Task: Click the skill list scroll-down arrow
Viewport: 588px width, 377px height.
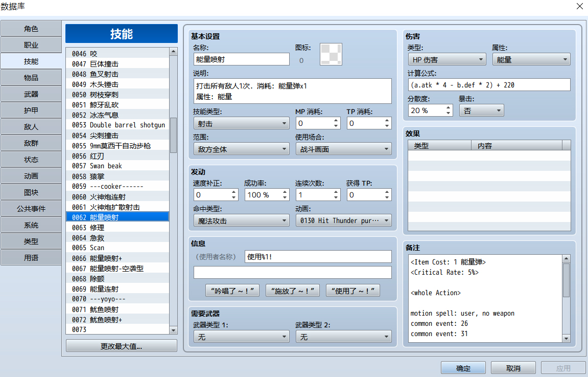Action: (173, 330)
